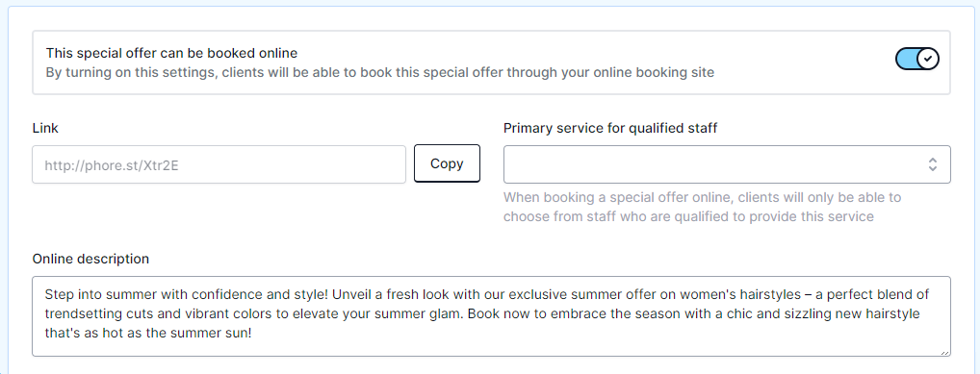Viewport: 980px width, 374px height.
Task: Click the 'Primary service for qualified staff' label
Action: pyautogui.click(x=610, y=128)
